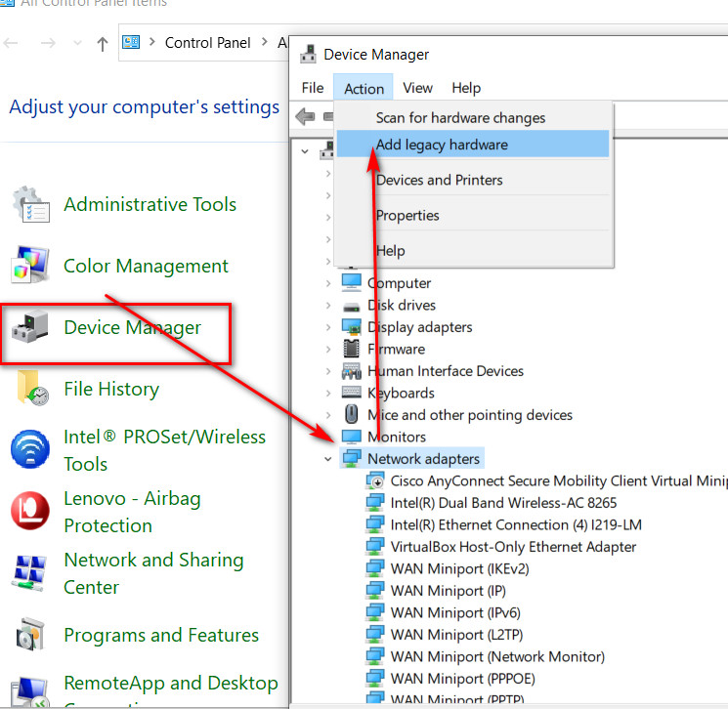Click WAN Miniport (IP) adapter icon
This screenshot has height=709, width=728.
pos(375,591)
